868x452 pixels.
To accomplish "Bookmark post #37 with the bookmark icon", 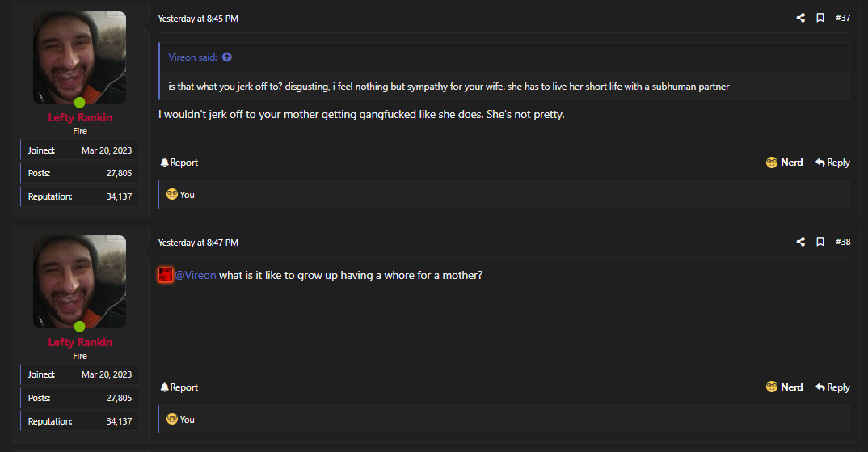I will (x=820, y=18).
